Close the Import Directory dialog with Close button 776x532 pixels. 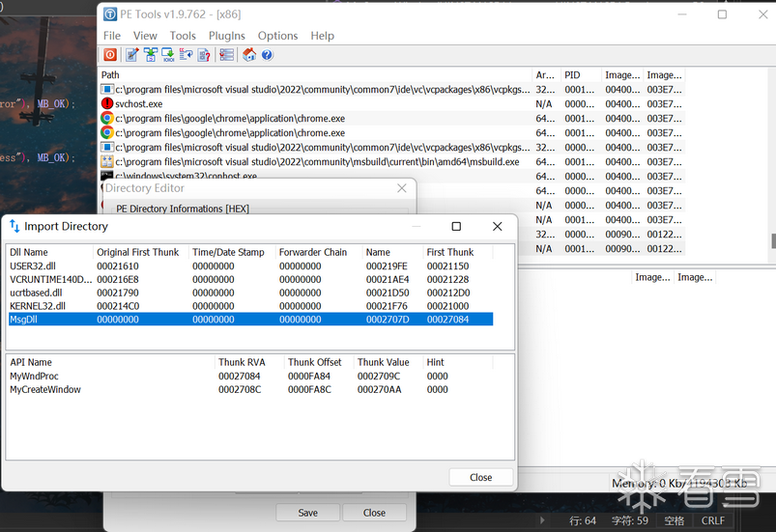tap(480, 477)
